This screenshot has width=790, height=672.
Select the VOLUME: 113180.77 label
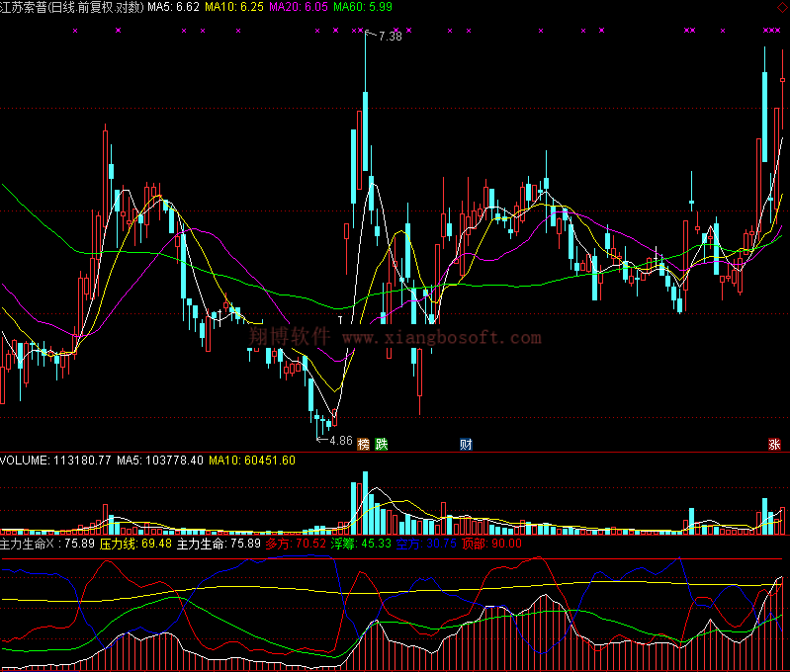pos(55,461)
